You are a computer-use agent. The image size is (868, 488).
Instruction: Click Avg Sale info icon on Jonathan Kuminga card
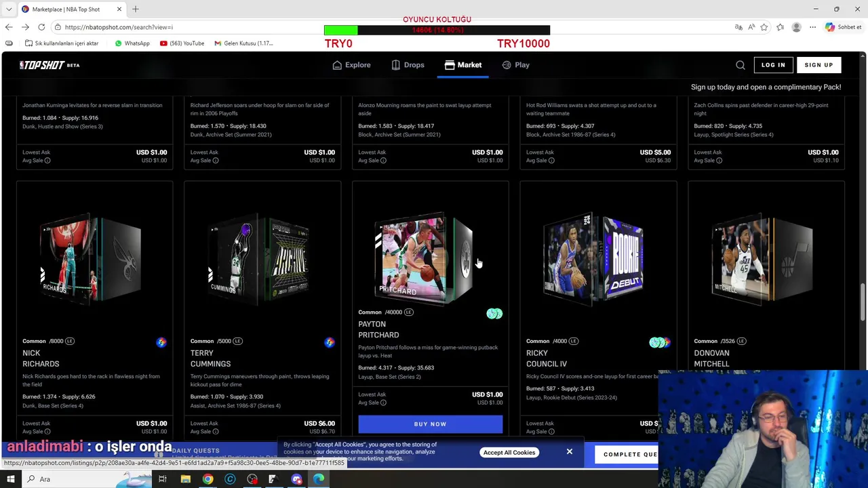47,161
